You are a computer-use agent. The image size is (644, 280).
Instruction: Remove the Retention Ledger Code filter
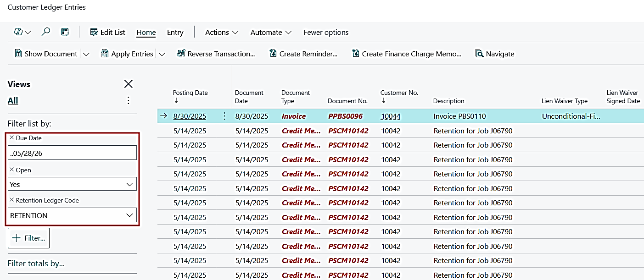pyautogui.click(x=12, y=200)
